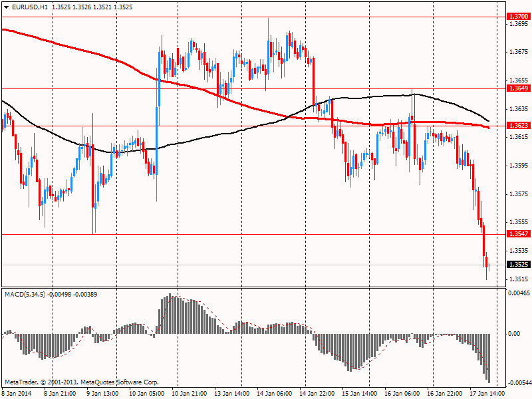Click the MACD zero level label 0.00
This screenshot has width=532, height=399.
click(514, 334)
